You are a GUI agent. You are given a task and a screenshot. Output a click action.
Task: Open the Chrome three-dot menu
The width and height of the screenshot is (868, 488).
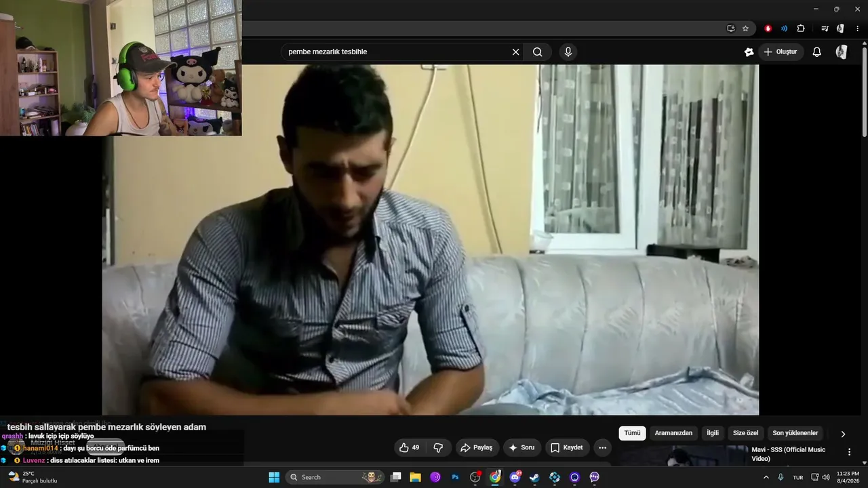[x=858, y=28]
